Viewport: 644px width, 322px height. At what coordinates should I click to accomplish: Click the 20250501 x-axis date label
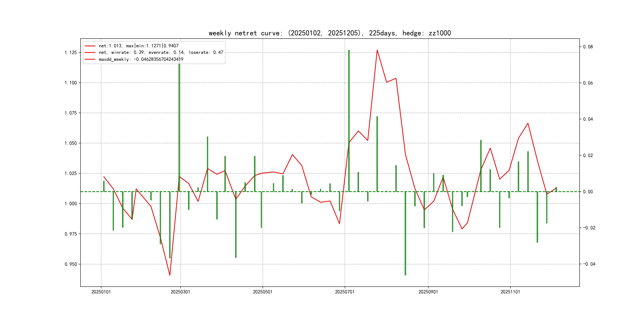(x=263, y=292)
